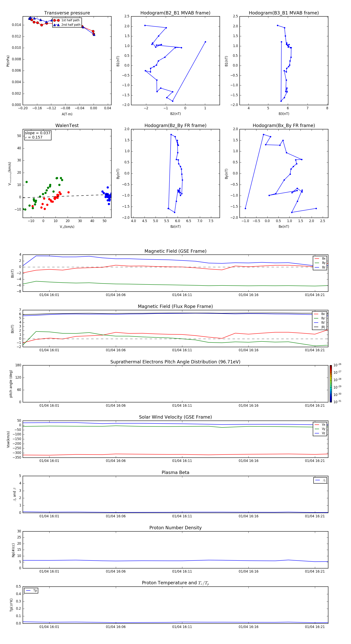Click the "Tp(10^6K)" axis label
This screenshot has width=351, height=644.
coord(11,605)
